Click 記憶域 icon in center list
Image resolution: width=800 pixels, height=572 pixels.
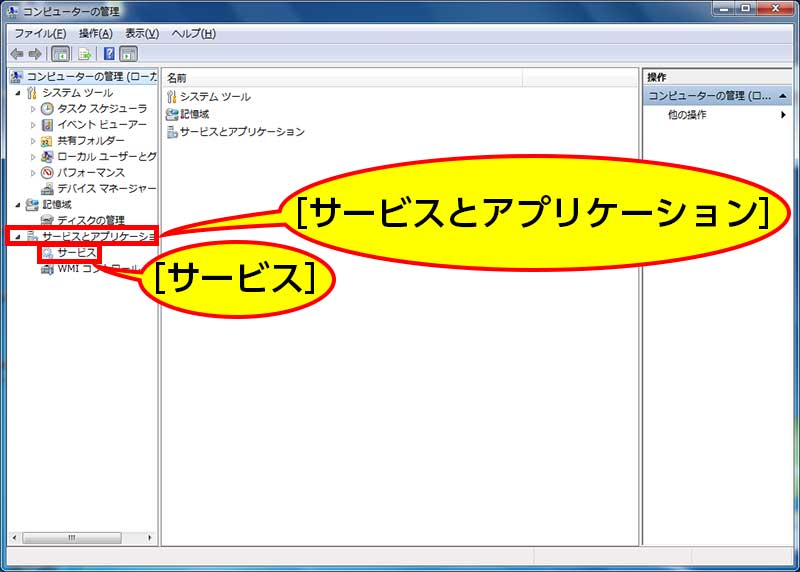click(x=172, y=114)
